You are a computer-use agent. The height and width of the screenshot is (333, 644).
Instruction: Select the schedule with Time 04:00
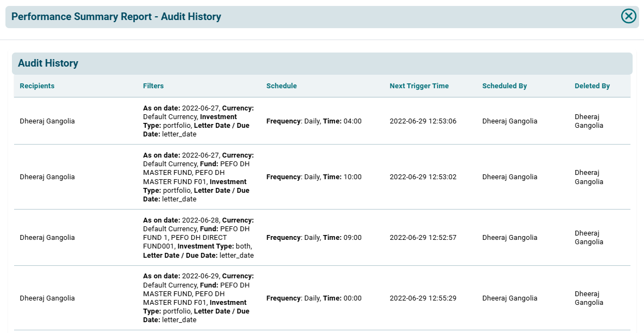(x=313, y=121)
